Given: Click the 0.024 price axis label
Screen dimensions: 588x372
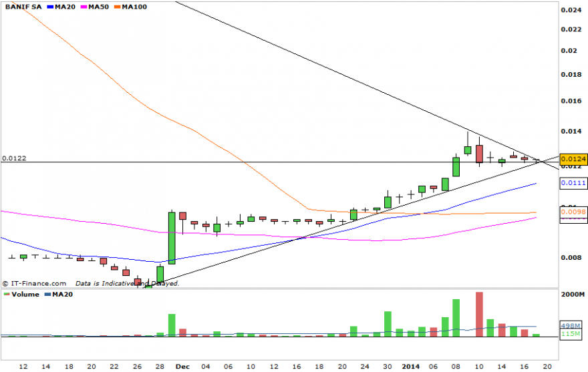Looking at the screenshot, I should tap(571, 10).
